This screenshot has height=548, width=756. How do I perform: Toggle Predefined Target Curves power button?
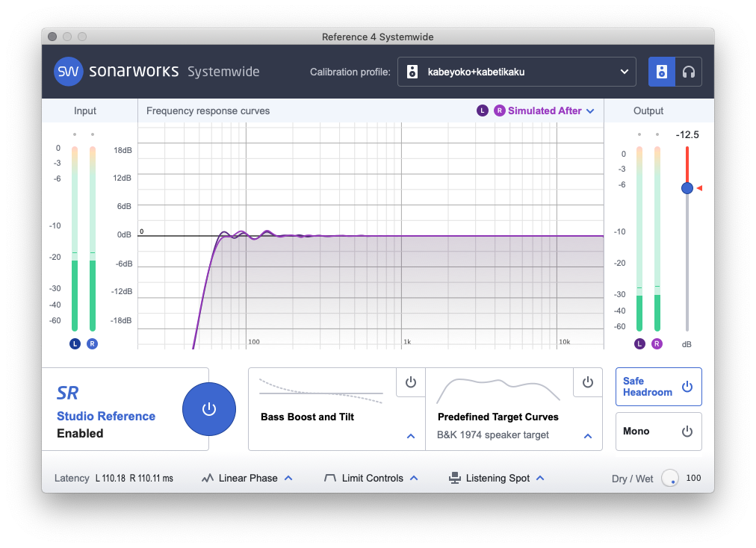pos(588,382)
